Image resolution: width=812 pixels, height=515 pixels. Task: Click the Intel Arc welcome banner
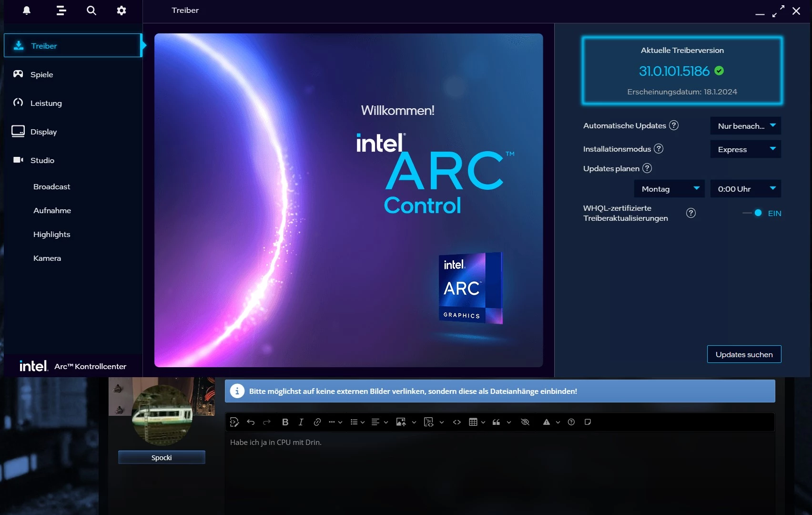coord(349,200)
